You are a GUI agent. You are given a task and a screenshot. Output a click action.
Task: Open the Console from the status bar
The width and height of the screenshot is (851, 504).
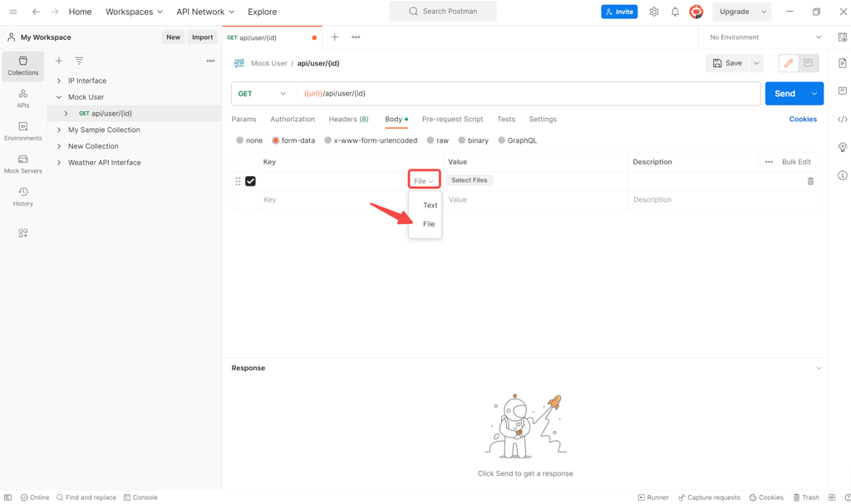(x=140, y=497)
